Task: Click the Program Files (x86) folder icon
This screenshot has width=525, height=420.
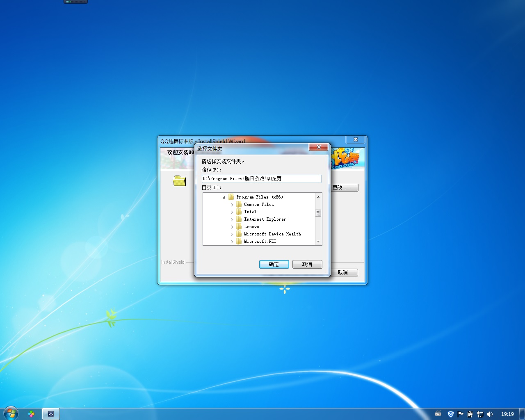Action: (231, 197)
